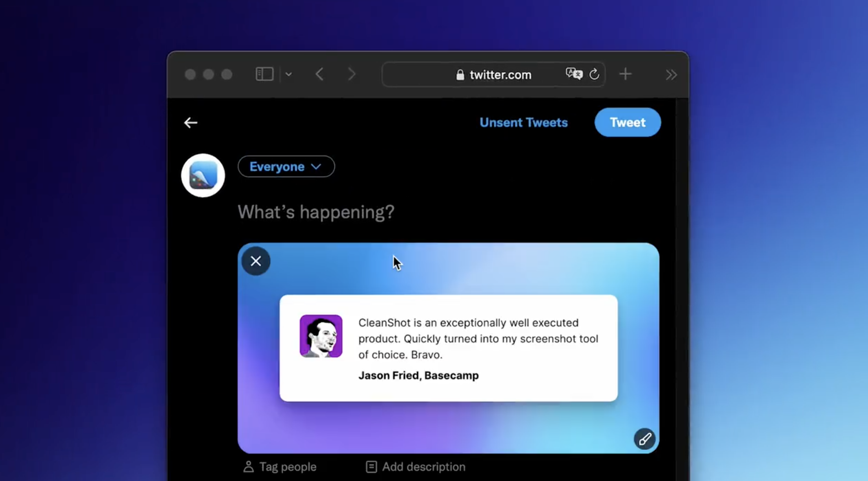
Task: Go forward in Safari history
Action: click(x=351, y=74)
